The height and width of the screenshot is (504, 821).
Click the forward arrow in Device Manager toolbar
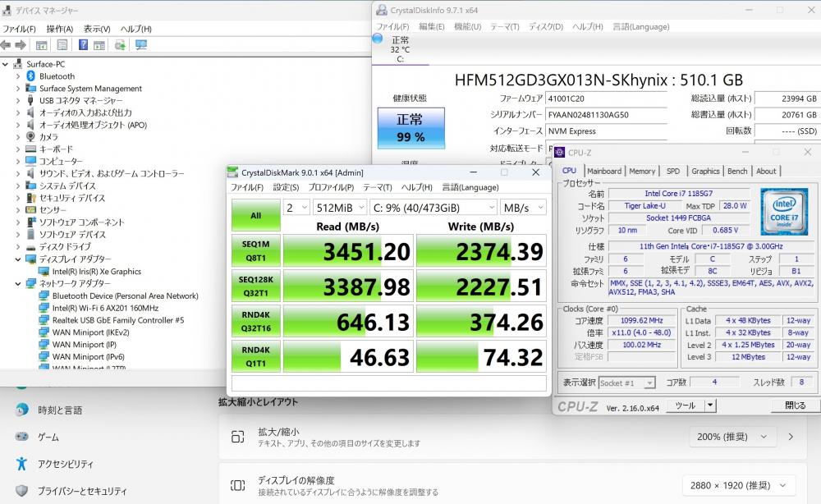coord(21,45)
